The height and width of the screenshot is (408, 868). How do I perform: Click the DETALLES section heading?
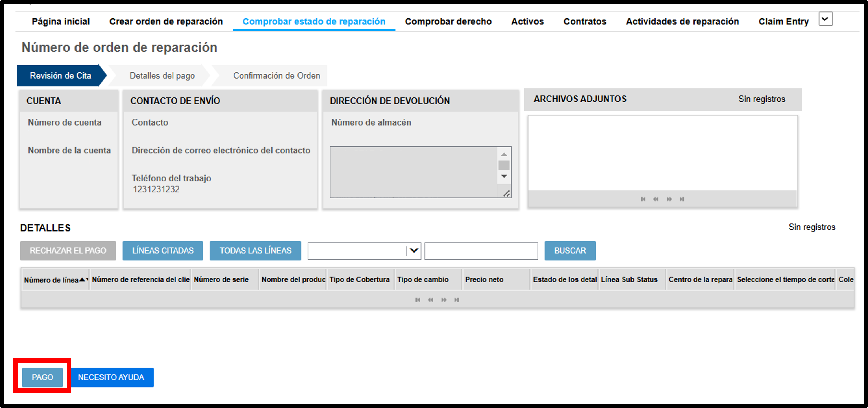tap(45, 228)
